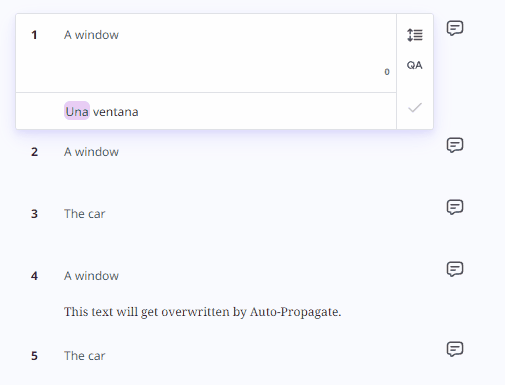
Task: Click segment number 2
Action: click(x=34, y=152)
